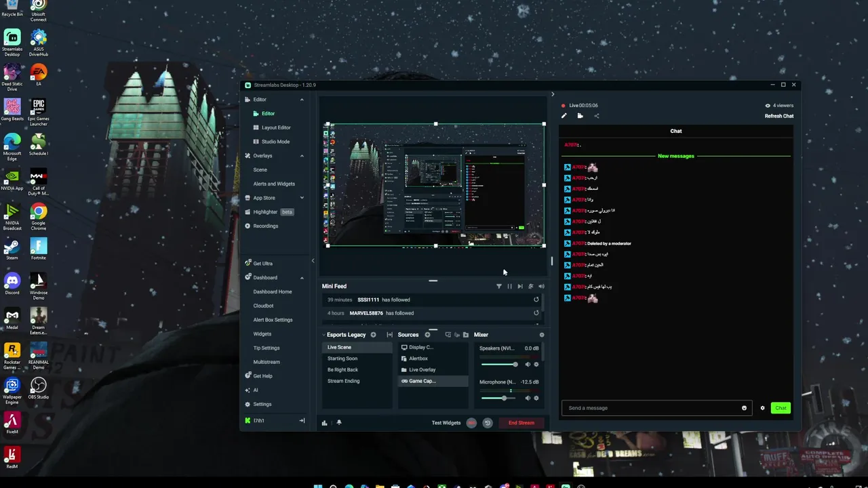Repeat the SSSI1111 follow alert

coord(536,300)
